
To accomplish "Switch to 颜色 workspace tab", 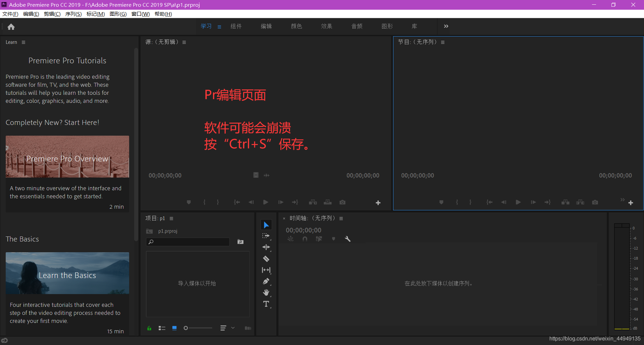I will [297, 26].
